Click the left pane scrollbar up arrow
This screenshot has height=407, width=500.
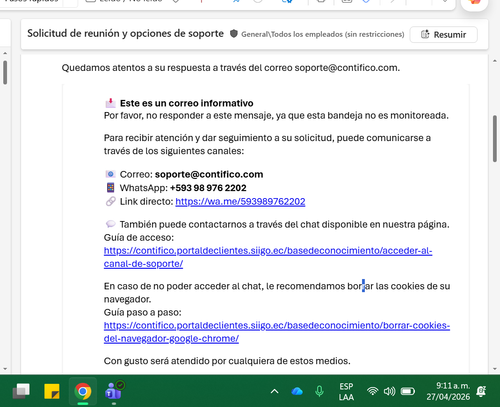5,53
